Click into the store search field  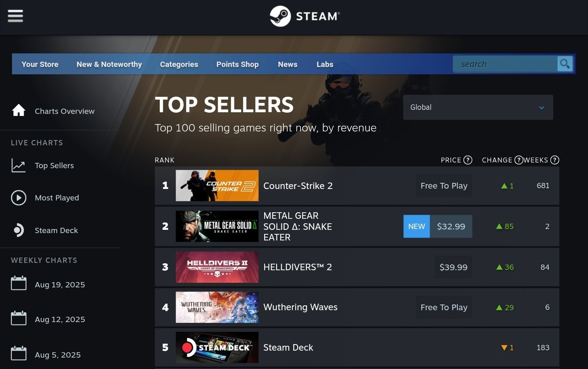506,64
